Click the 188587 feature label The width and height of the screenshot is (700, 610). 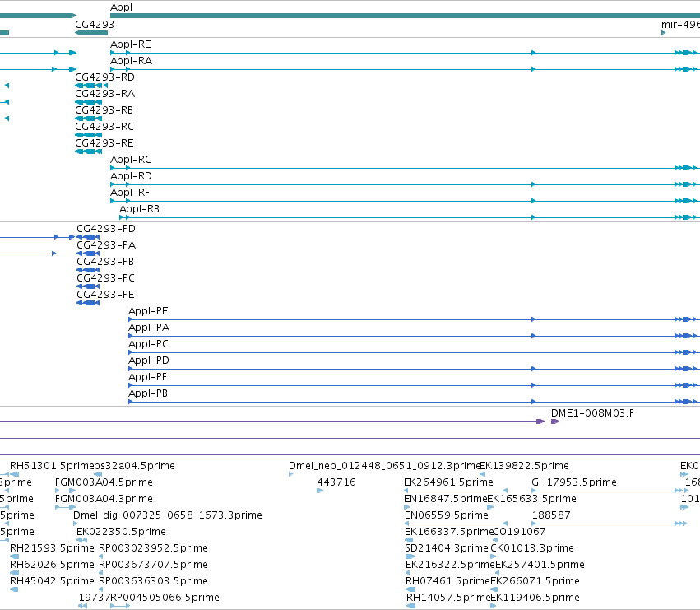(551, 515)
